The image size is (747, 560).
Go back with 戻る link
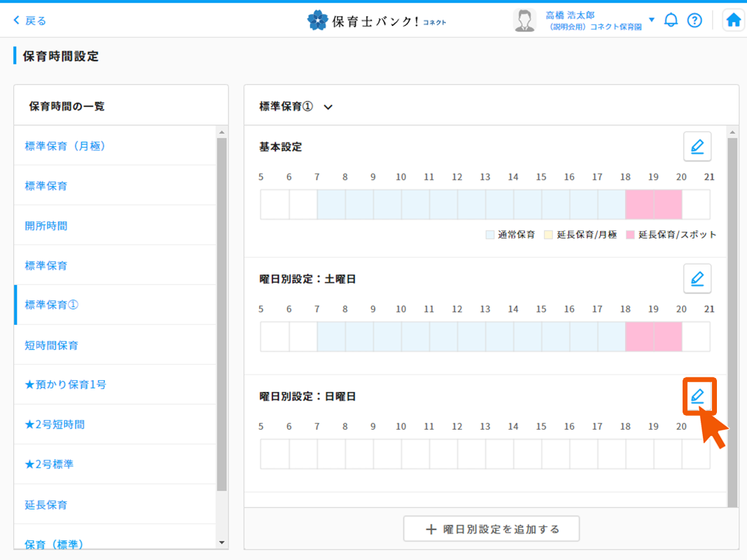(30, 20)
